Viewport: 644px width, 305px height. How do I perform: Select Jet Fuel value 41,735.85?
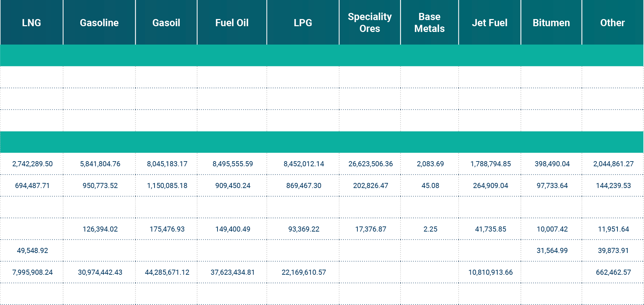click(x=490, y=229)
